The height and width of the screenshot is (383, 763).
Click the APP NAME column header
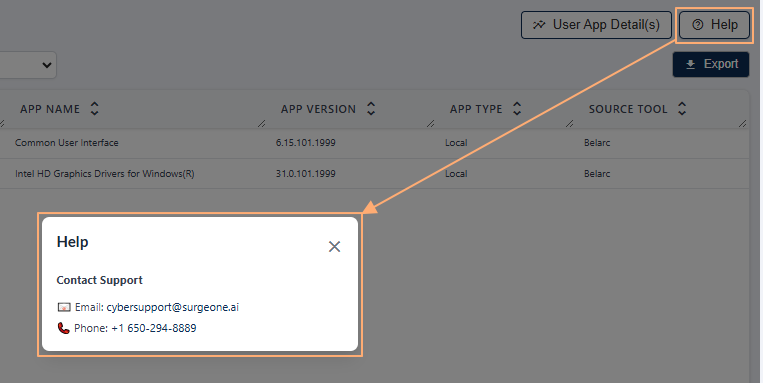click(x=50, y=109)
